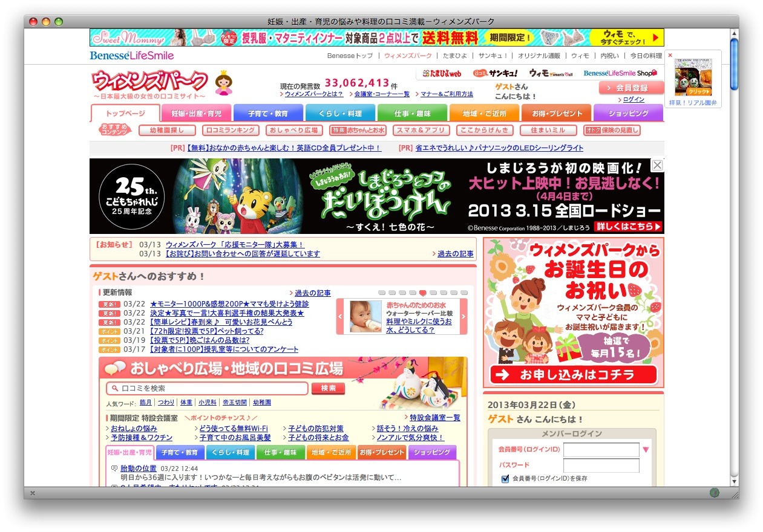Click the popular word 臨月 link

pyautogui.click(x=146, y=403)
